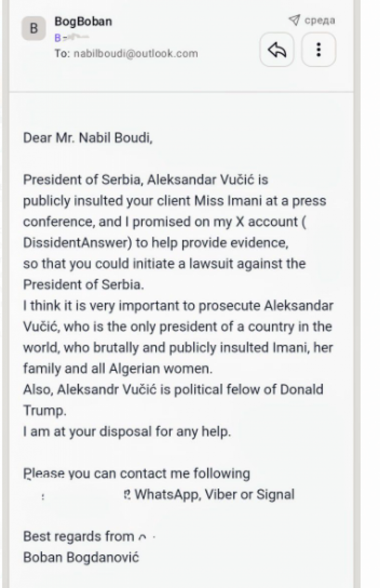Click the small symbol after "Best regards from"
Image resolution: width=380 pixels, height=588 pixels.
[143, 537]
